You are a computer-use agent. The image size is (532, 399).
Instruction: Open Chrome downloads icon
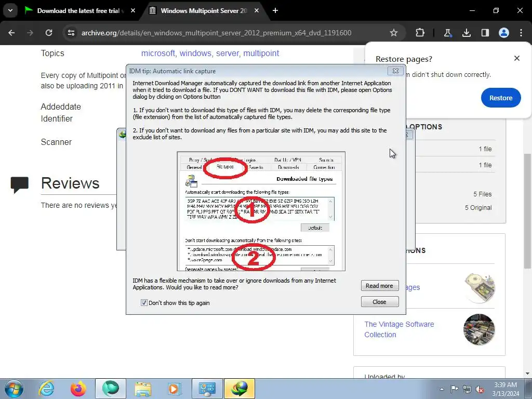click(x=467, y=33)
